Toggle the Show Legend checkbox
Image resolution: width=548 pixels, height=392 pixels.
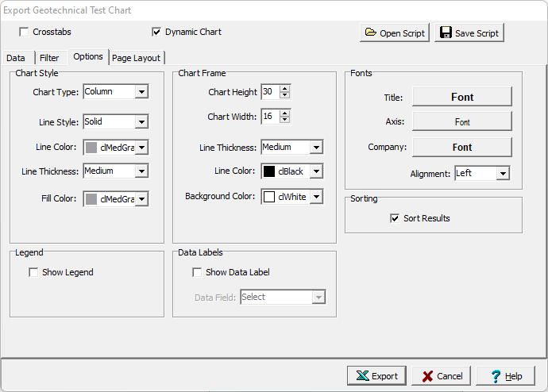[33, 272]
